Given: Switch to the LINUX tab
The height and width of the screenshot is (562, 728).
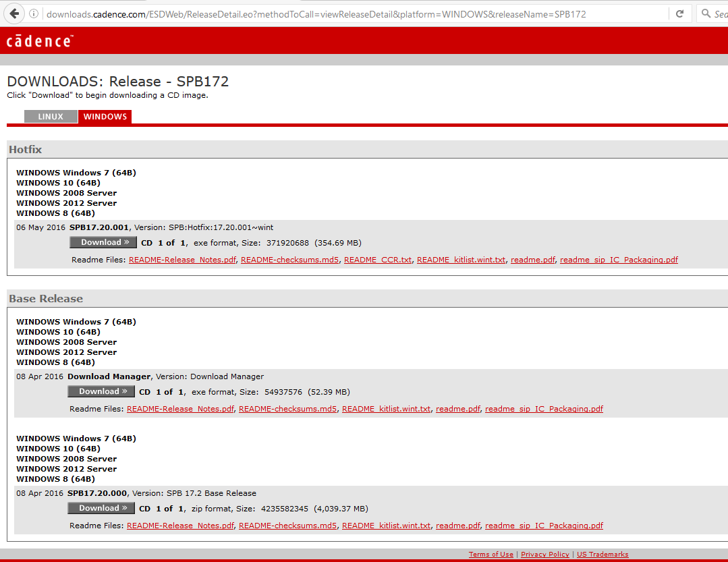Looking at the screenshot, I should pos(51,117).
